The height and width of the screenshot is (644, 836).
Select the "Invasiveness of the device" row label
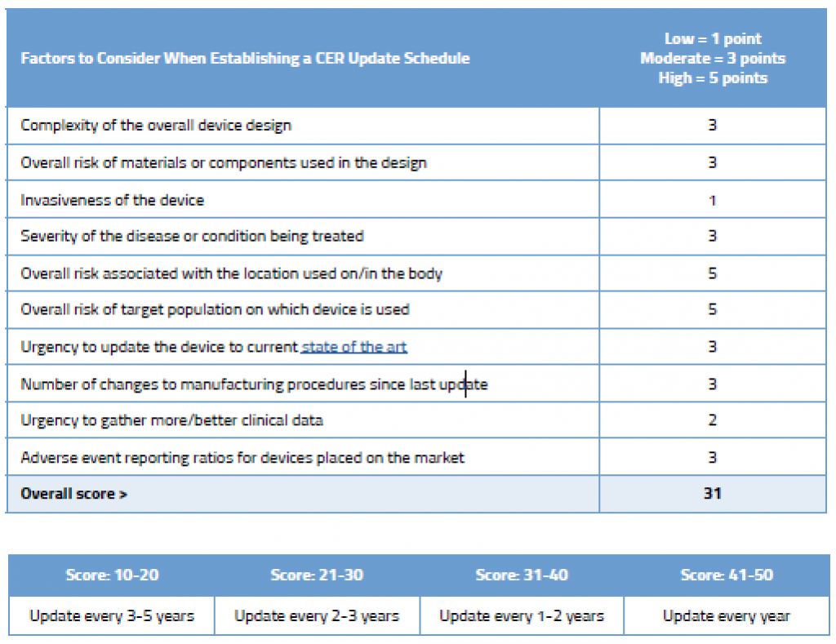(112, 200)
